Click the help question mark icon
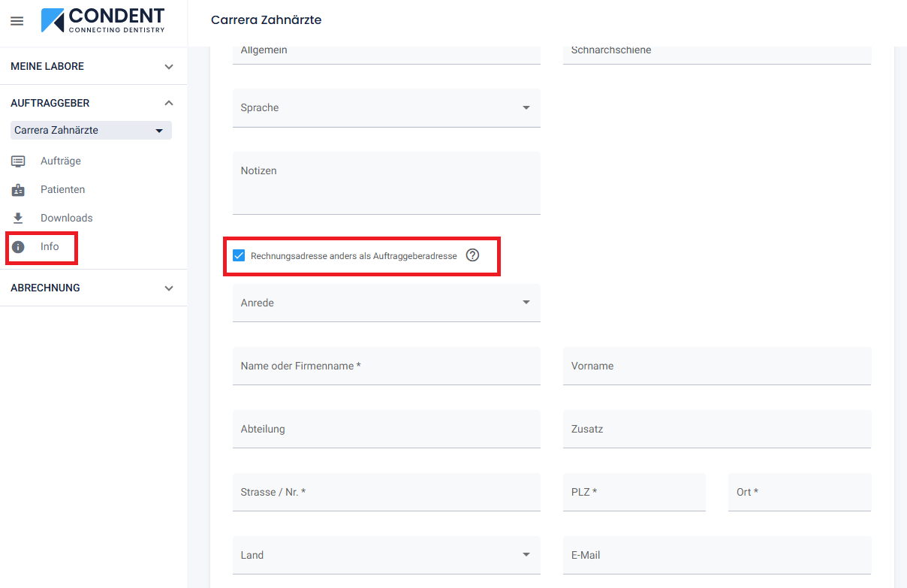This screenshot has height=588, width=907. [x=472, y=255]
